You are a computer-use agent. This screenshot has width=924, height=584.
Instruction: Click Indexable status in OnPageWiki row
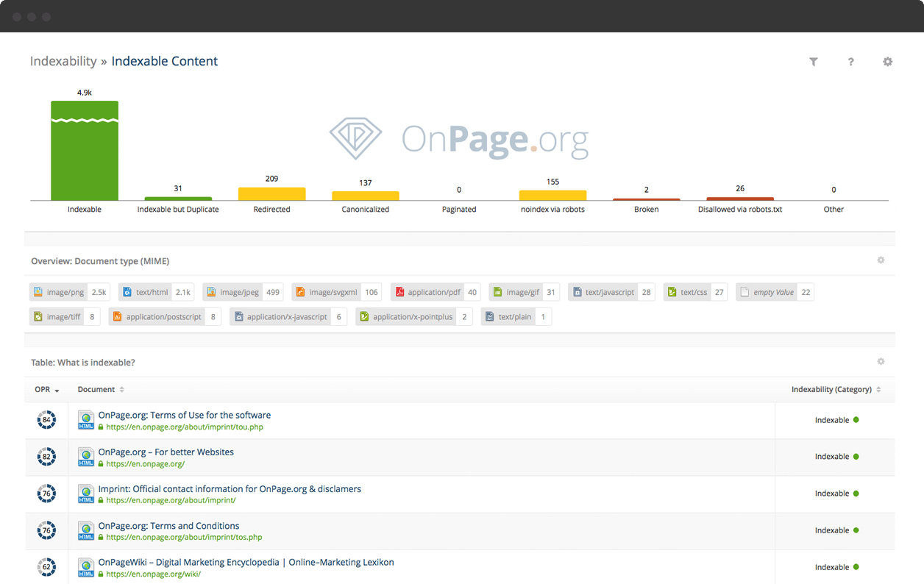[x=836, y=567]
